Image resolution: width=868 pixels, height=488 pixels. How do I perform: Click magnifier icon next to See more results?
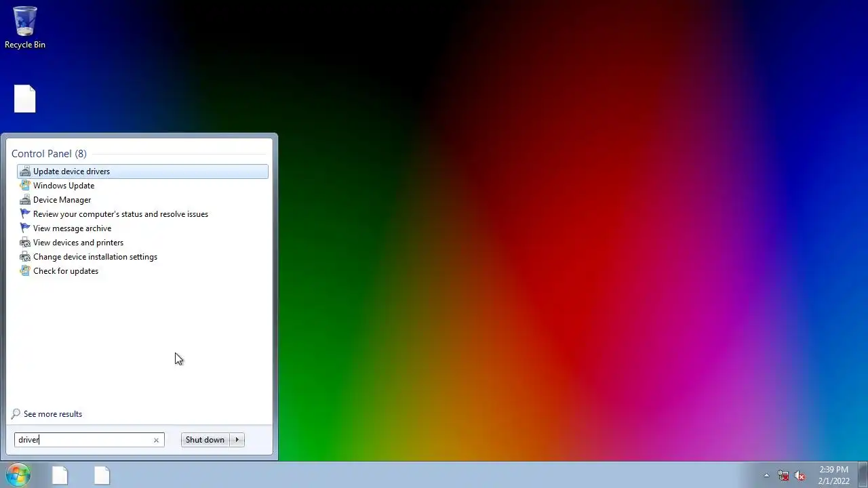pyautogui.click(x=16, y=414)
